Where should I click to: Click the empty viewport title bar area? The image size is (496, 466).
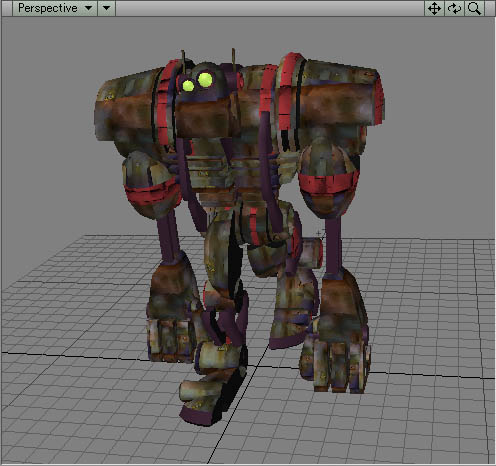point(270,8)
